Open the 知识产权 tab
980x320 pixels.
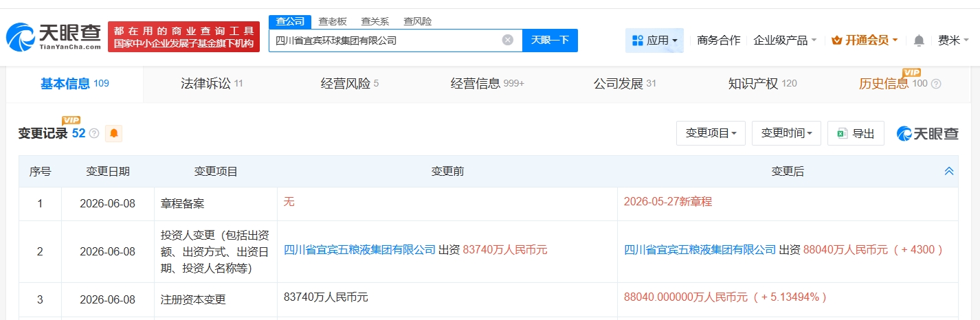(x=762, y=84)
